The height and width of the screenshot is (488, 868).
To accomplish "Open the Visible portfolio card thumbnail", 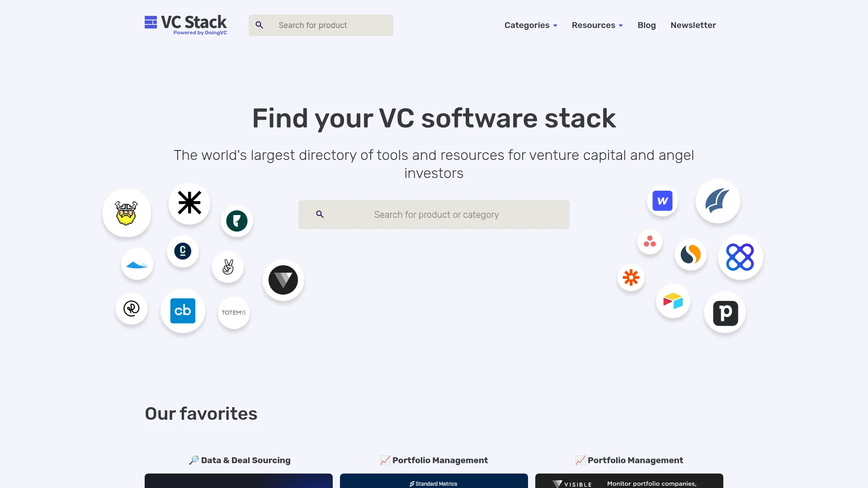I will click(629, 481).
